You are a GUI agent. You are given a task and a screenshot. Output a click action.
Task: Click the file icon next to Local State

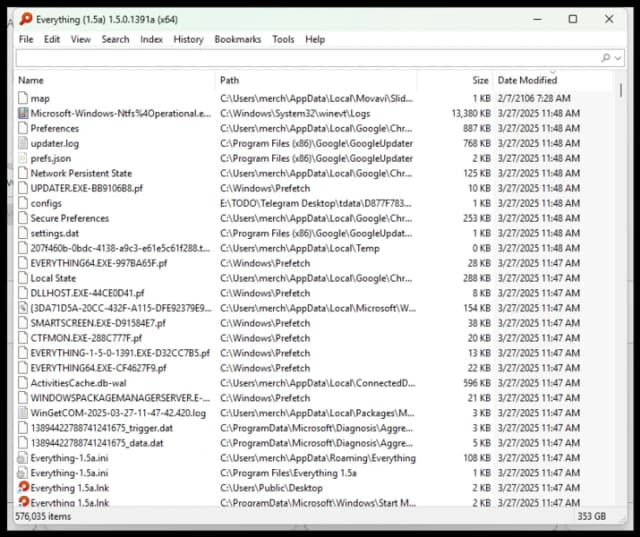(x=23, y=278)
